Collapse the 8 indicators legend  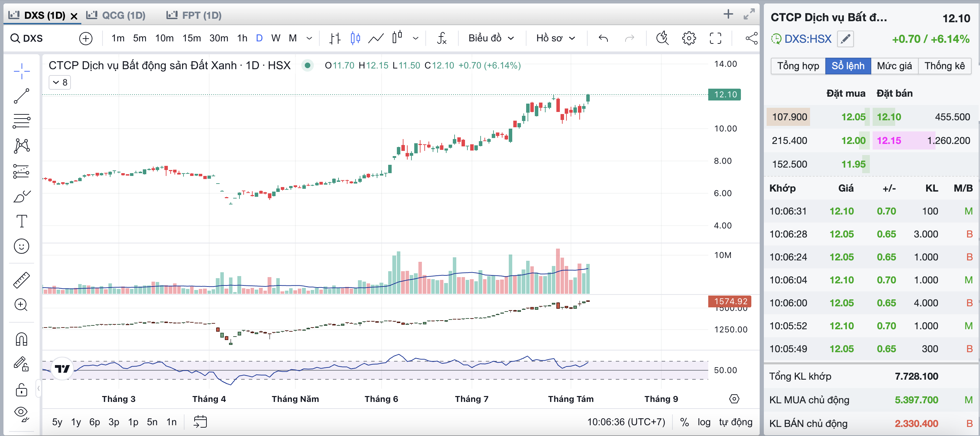point(60,82)
